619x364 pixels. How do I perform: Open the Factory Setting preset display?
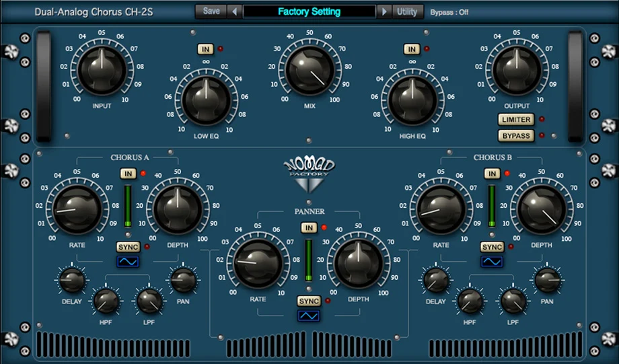[309, 12]
